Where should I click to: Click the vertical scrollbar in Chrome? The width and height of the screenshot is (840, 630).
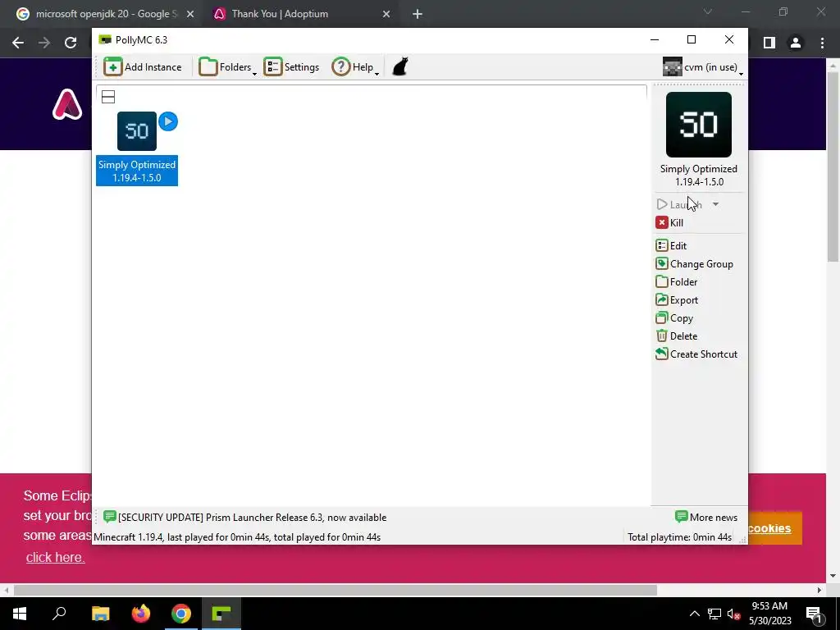pos(833,166)
